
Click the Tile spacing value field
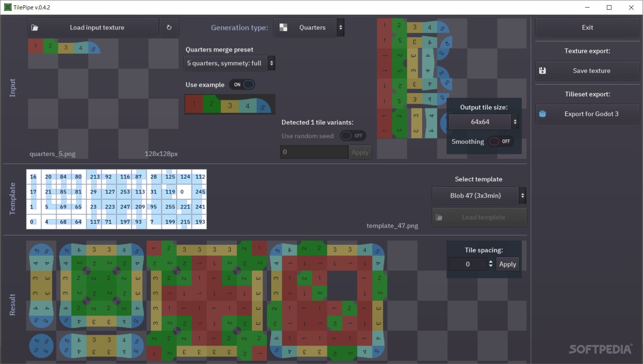point(468,264)
